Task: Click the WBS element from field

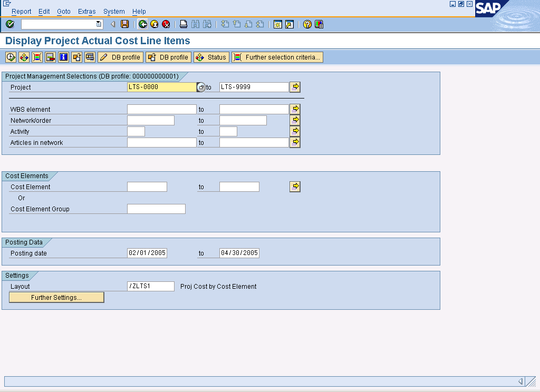Action: click(162, 109)
